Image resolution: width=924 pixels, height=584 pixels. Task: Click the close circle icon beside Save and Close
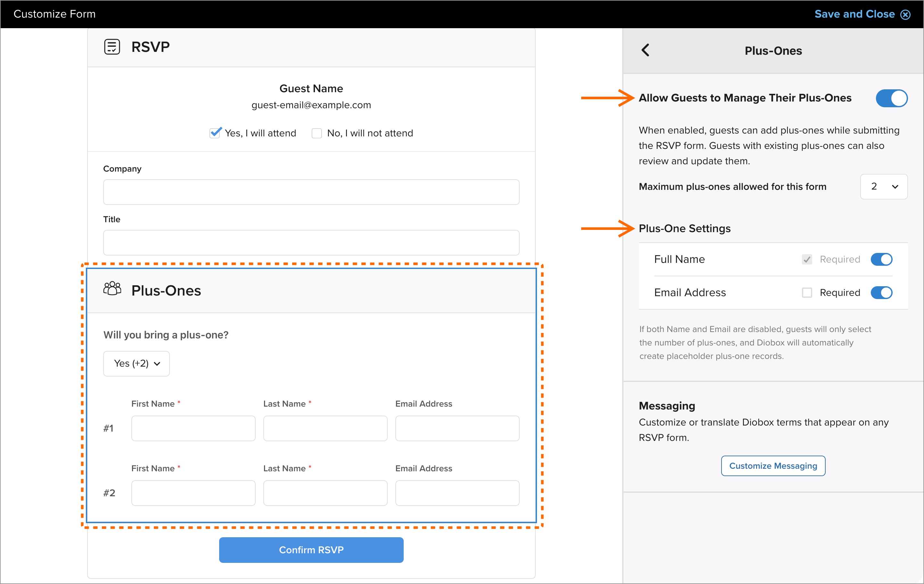tap(906, 15)
